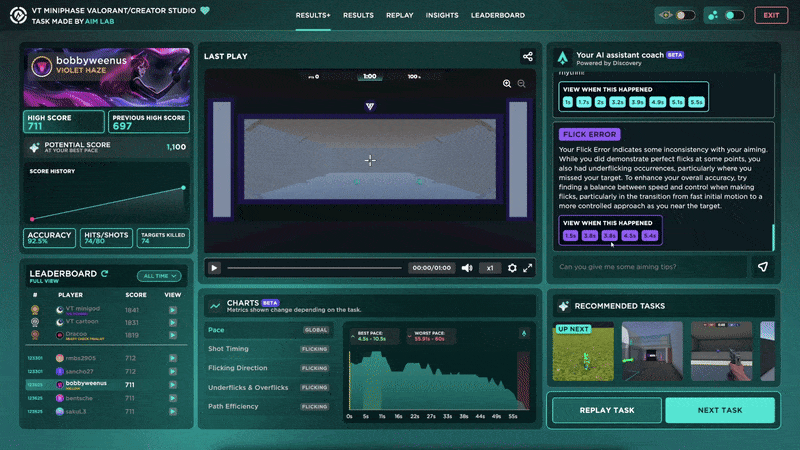Refresh the leaderboard

coord(105,274)
